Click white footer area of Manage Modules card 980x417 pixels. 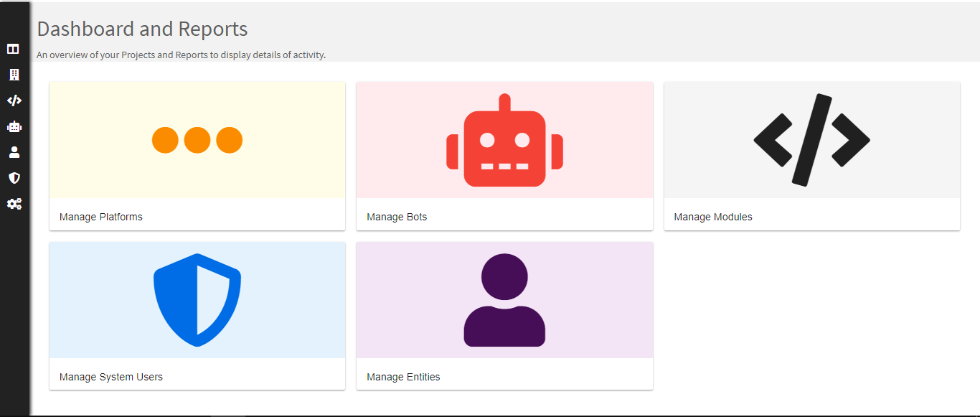click(x=861, y=215)
